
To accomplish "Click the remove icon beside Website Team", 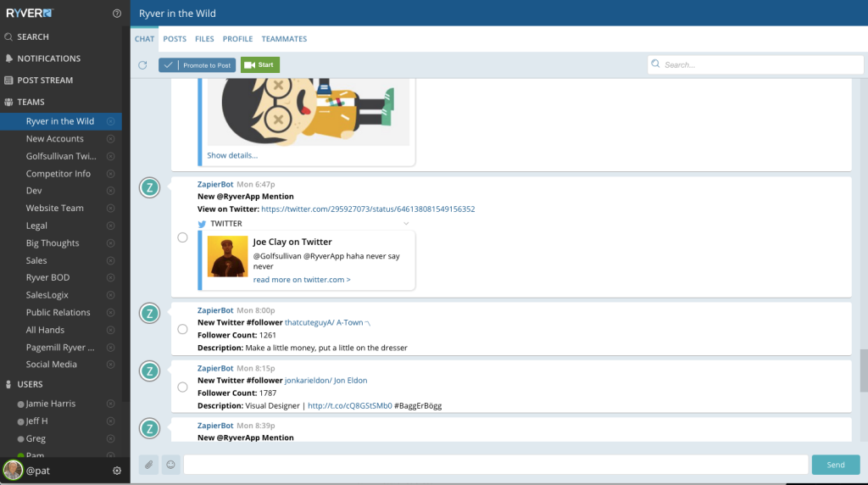I will coord(111,209).
